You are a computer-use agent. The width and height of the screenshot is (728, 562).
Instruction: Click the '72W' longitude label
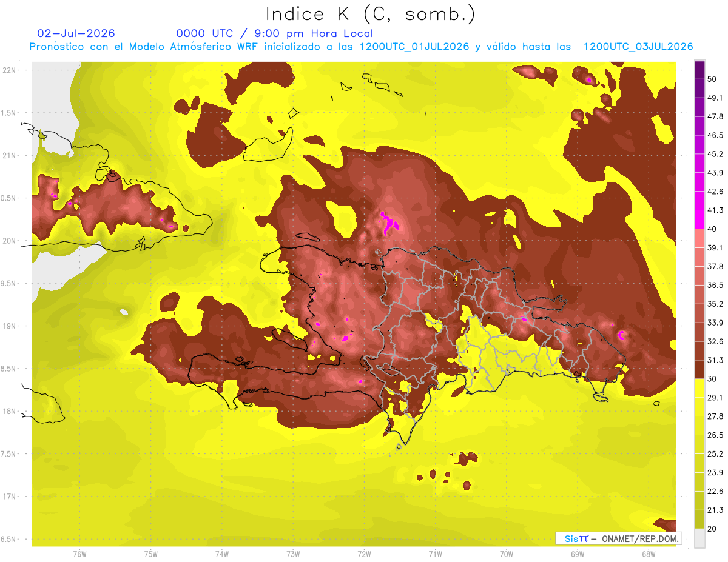pos(364,554)
